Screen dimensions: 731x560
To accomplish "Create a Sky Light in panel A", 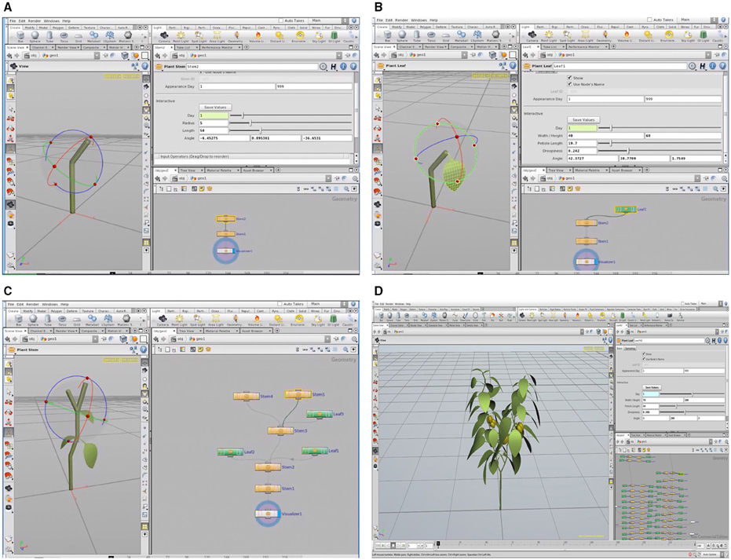I will click(x=320, y=37).
